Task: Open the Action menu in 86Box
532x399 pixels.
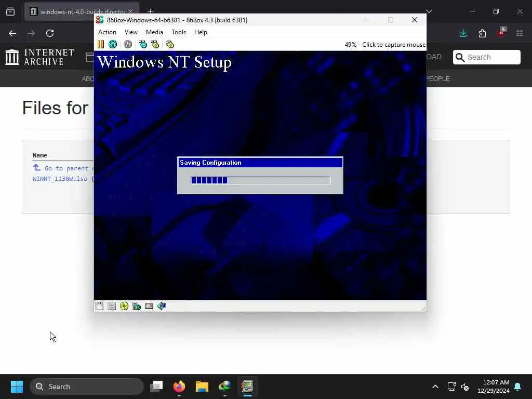Action: pos(107,32)
